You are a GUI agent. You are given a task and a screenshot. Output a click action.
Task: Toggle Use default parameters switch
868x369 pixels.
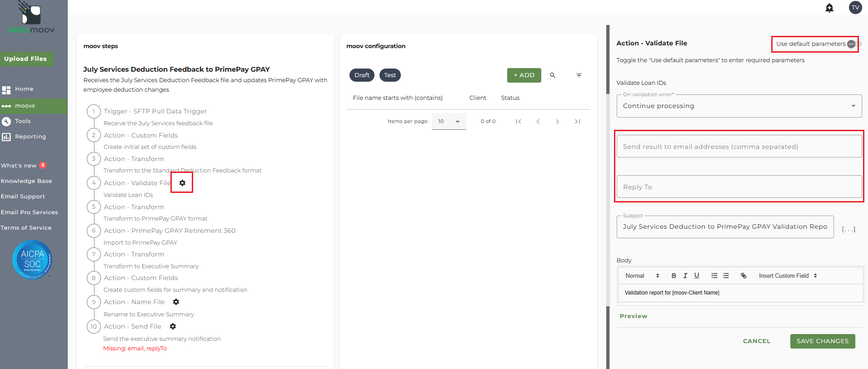point(854,44)
